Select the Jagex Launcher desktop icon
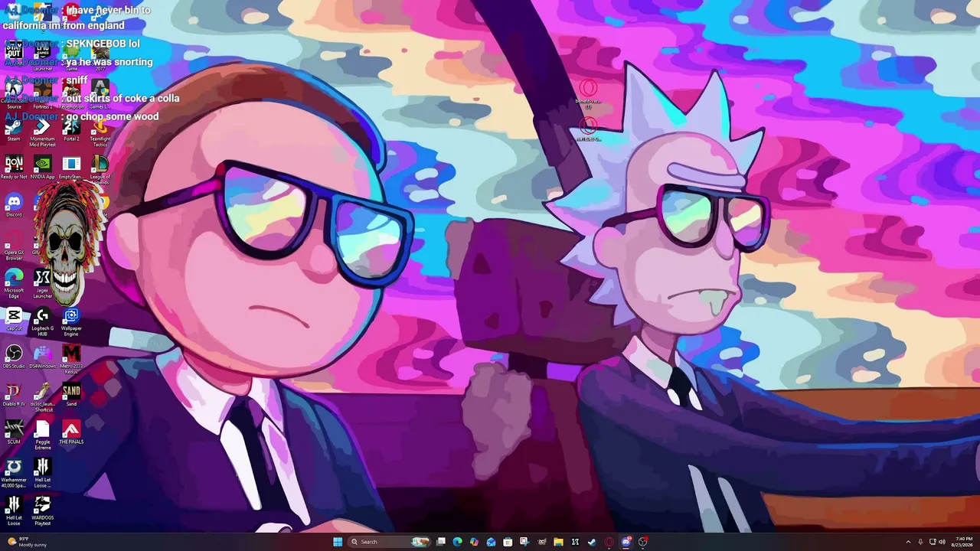Viewport: 980px width, 551px height. click(x=42, y=284)
